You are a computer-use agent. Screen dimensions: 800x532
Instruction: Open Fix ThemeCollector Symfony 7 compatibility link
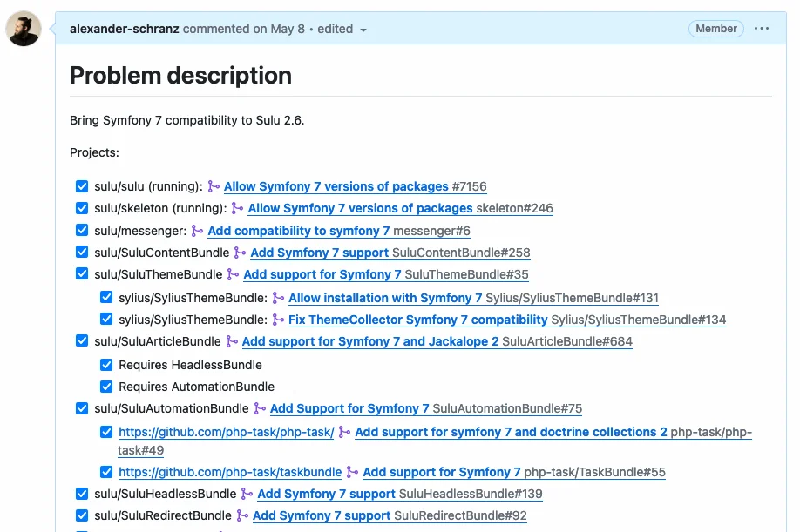pos(417,320)
